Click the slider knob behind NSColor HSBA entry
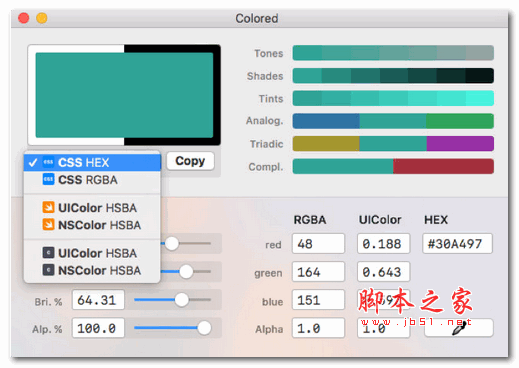 [x=186, y=272]
